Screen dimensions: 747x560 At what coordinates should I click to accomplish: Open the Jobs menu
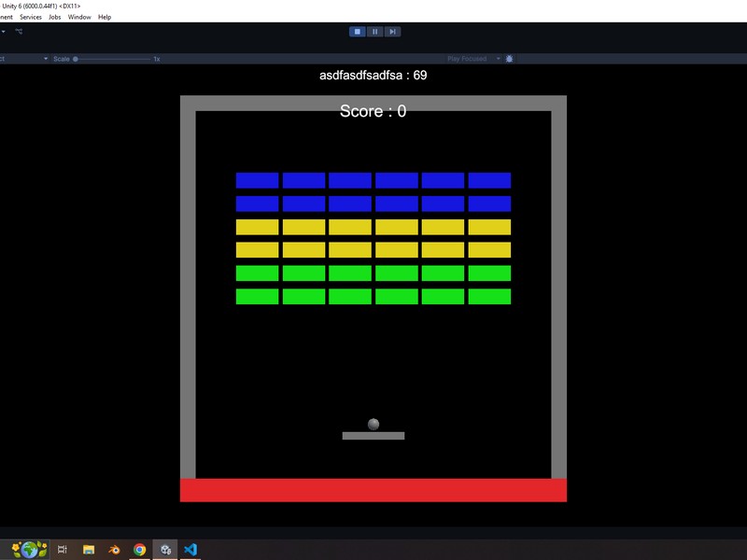[x=56, y=17]
